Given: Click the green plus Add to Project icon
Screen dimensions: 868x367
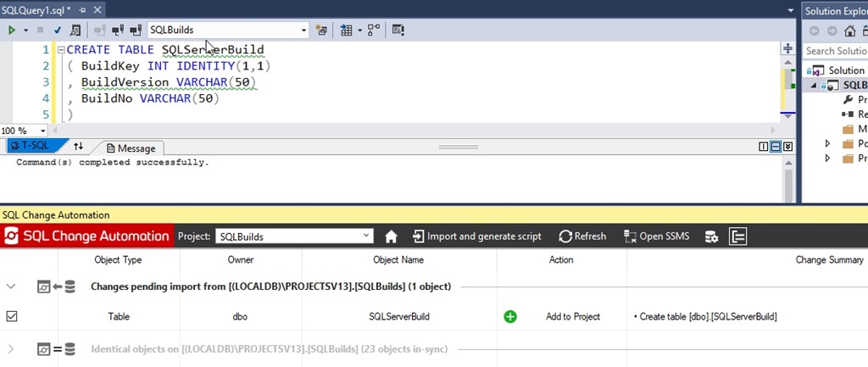Looking at the screenshot, I should pyautogui.click(x=510, y=316).
